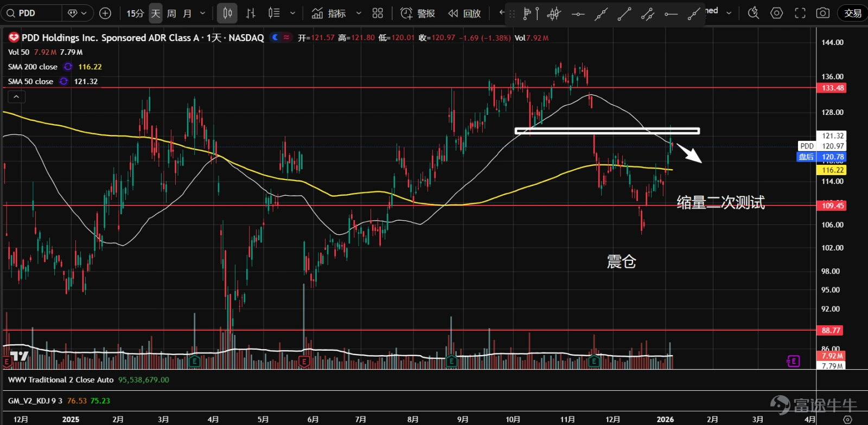Select the 震仓 text annotation

[x=621, y=262]
